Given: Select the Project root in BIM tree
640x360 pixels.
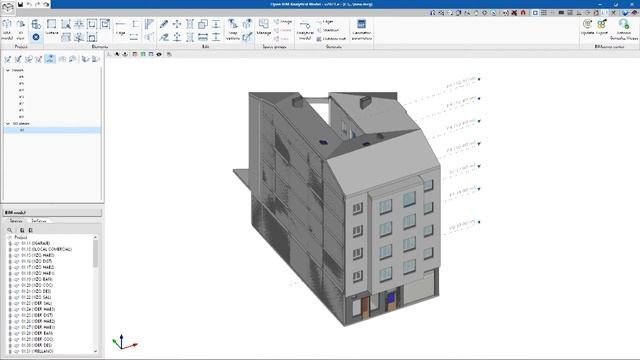Looking at the screenshot, I should pyautogui.click(x=21, y=237).
